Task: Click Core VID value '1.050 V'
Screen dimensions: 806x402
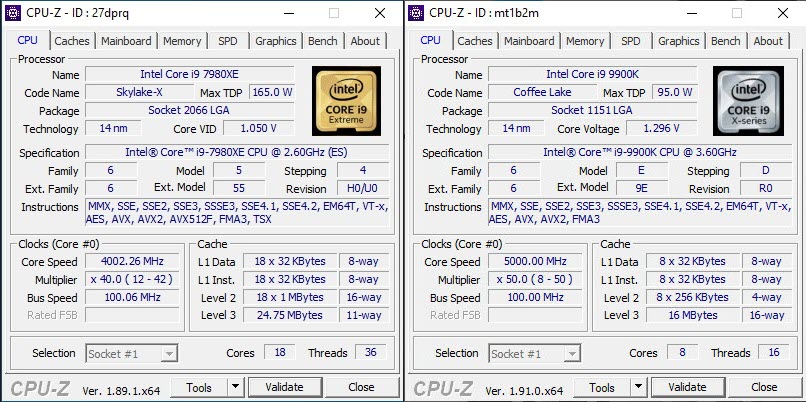Action: pyautogui.click(x=259, y=128)
